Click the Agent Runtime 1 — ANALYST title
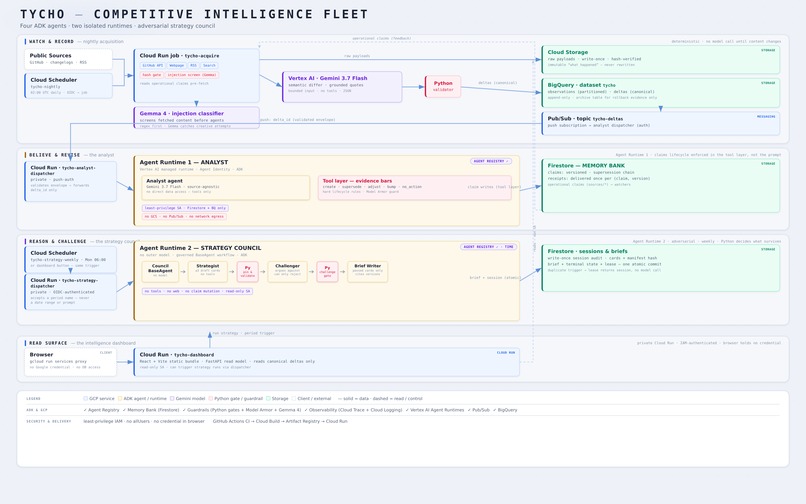Screen dimensions: 806x504 (x=184, y=162)
